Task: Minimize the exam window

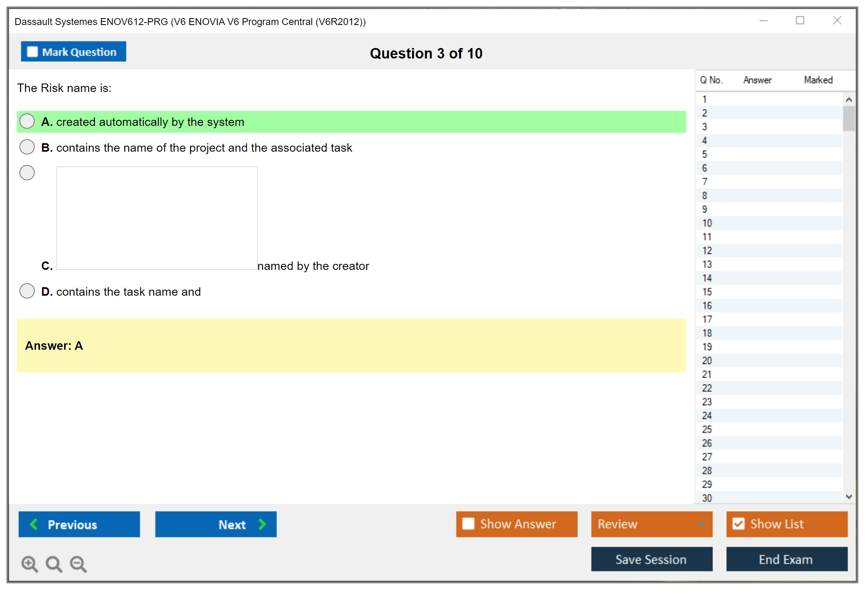Action: tap(763, 21)
